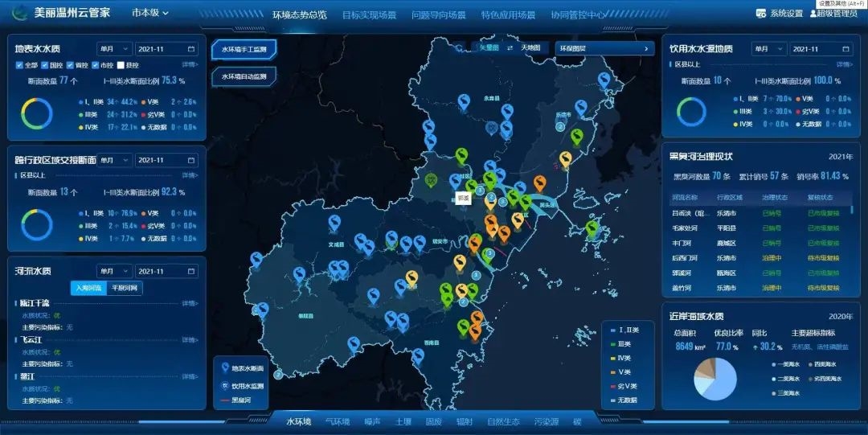Image resolution: width=868 pixels, height=435 pixels.
Task: Click swap arrows between 矢量图 and 天地图
Action: [x=509, y=48]
